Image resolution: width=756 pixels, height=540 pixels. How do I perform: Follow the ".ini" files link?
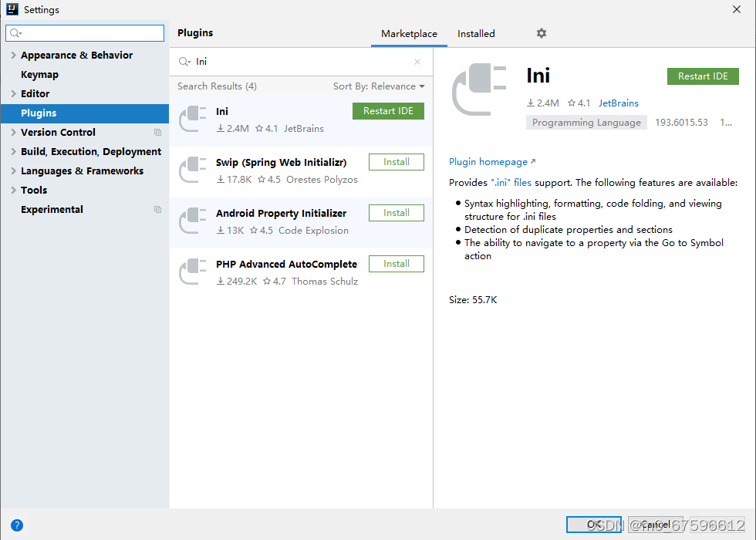coord(511,183)
